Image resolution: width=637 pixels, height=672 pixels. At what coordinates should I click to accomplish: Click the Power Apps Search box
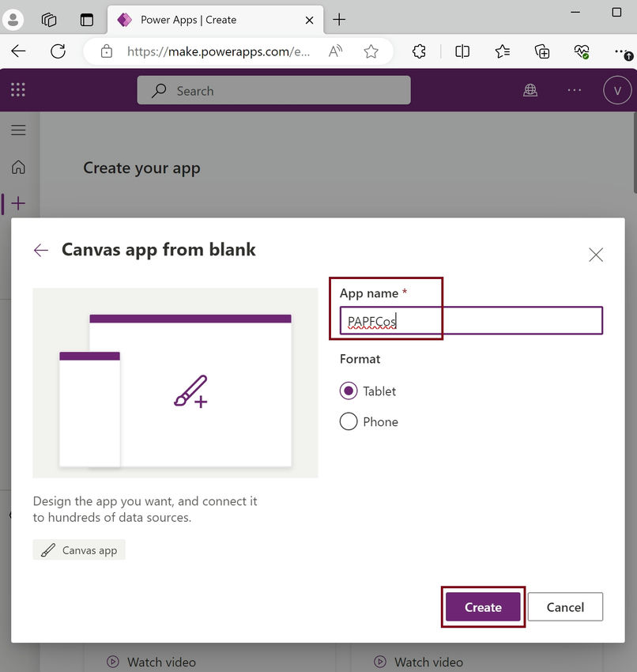tap(273, 90)
